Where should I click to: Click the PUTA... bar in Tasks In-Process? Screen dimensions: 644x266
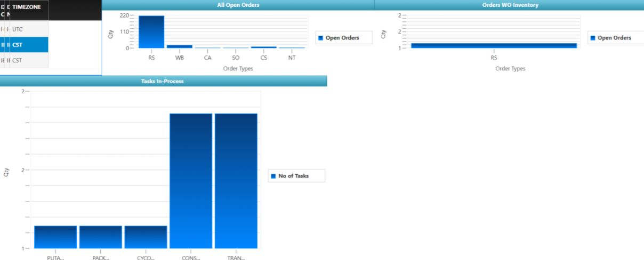coord(55,237)
